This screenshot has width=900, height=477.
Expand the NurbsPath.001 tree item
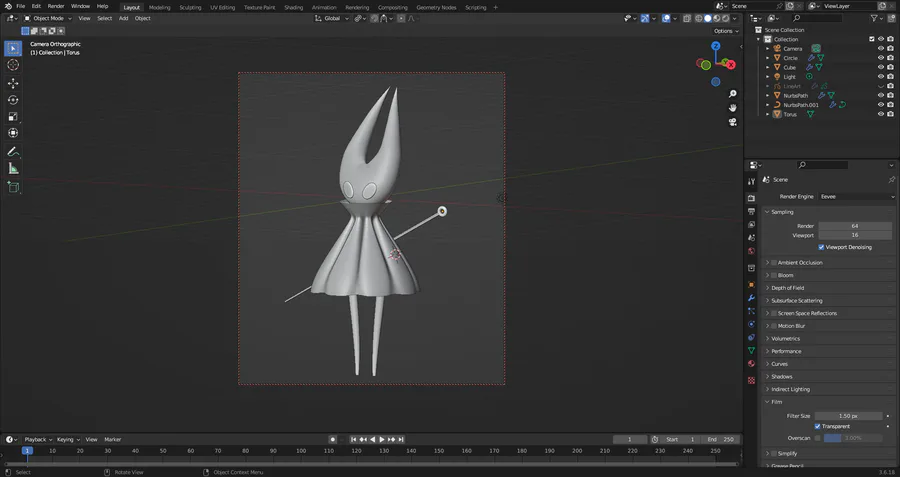768,105
